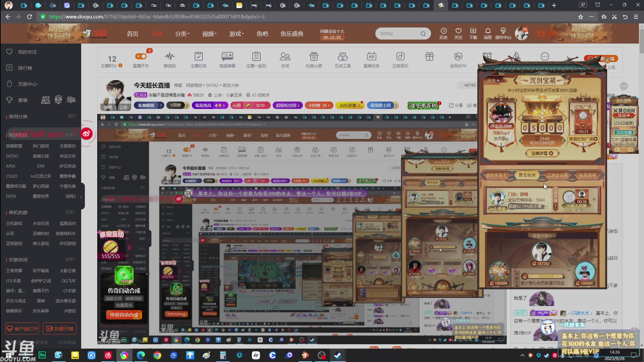Click the gift box icon beside 正版音乐
This screenshot has height=362, width=644.
429,56
